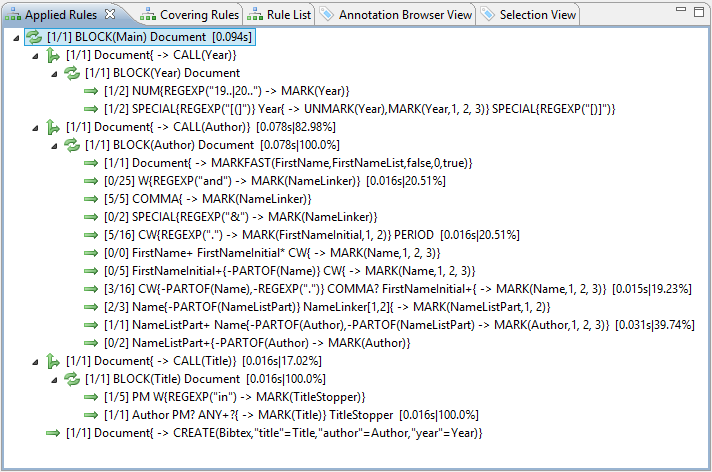The width and height of the screenshot is (712, 472).
Task: Click the arrow icon of [2/3] Name rule
Action: (91, 307)
